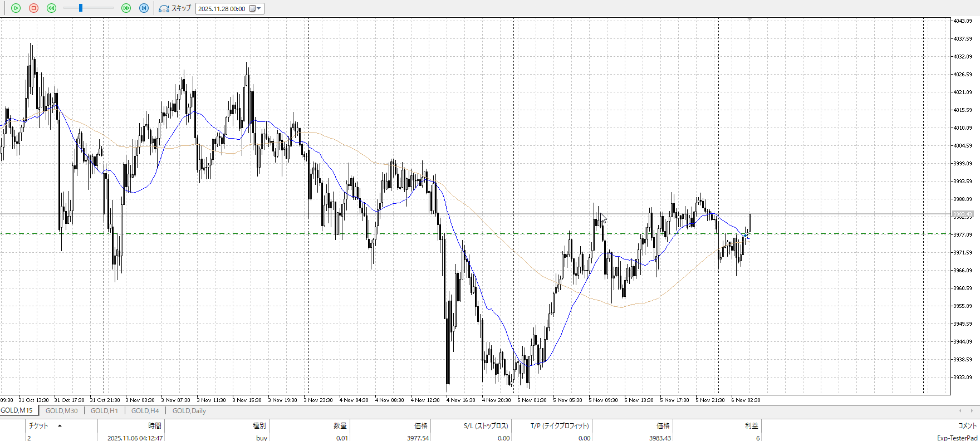Switch to the GOLD,M30 chart tab

61,411
